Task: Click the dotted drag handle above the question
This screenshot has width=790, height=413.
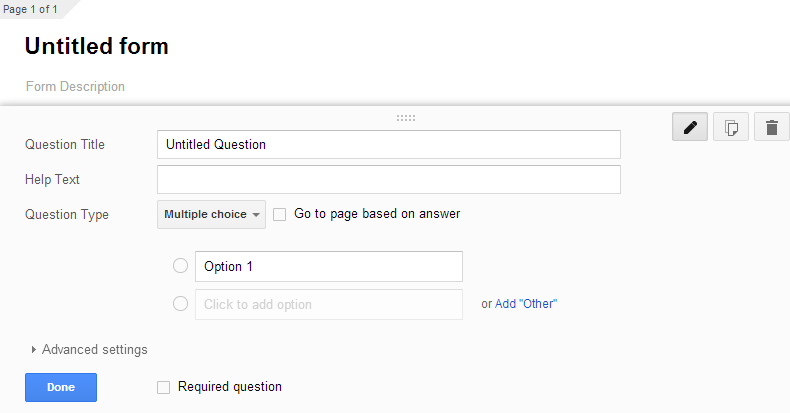Action: pyautogui.click(x=406, y=118)
